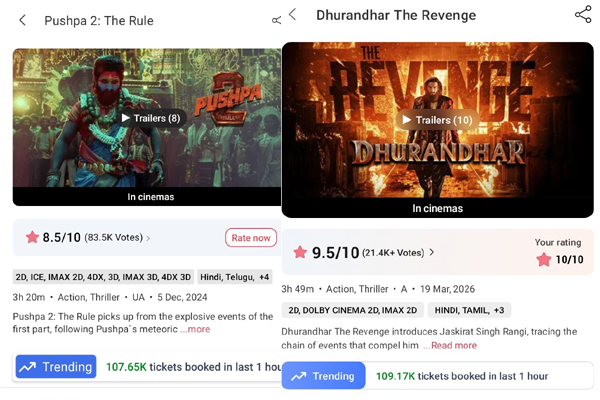Tap the star next to your 10/10 rating

tap(543, 260)
